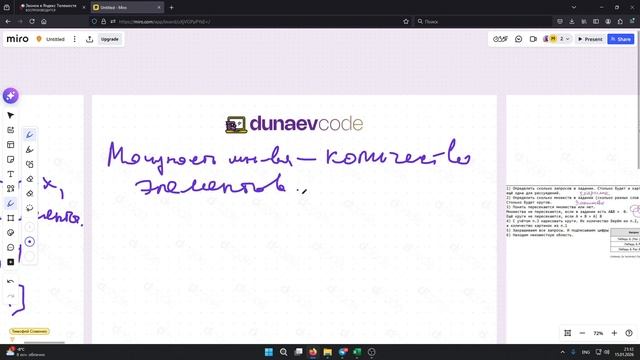This screenshot has height=360, width=640.
Task: Redo the last undone action
Action: [x=11, y=296]
